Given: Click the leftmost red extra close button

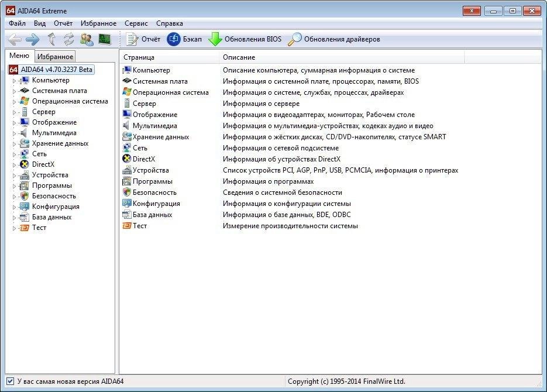Looking at the screenshot, I should click(x=472, y=11).
